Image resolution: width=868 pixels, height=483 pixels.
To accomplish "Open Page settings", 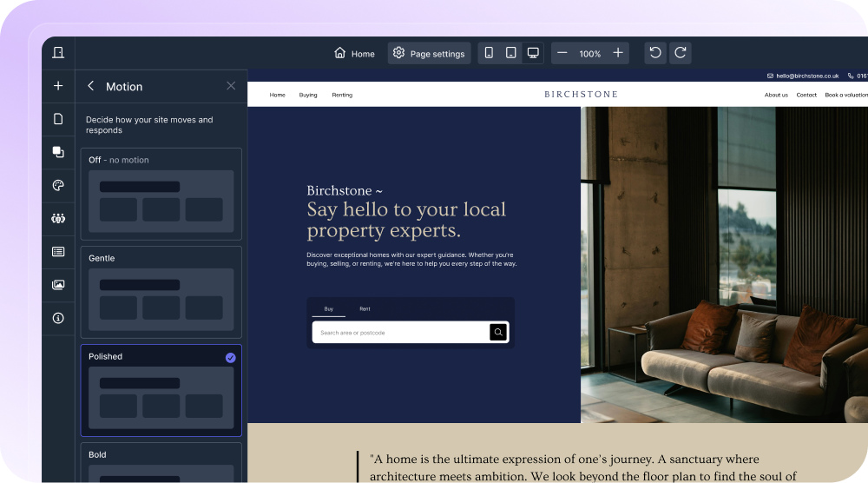I will coord(429,53).
